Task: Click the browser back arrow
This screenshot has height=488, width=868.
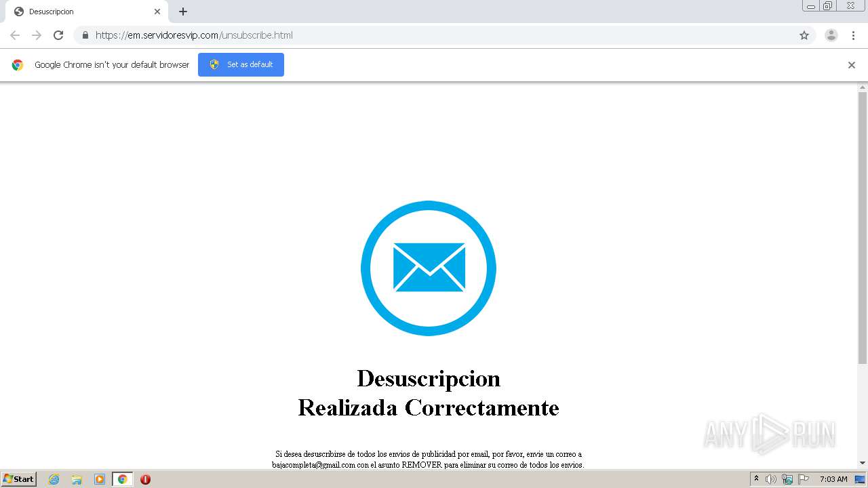Action: click(15, 35)
